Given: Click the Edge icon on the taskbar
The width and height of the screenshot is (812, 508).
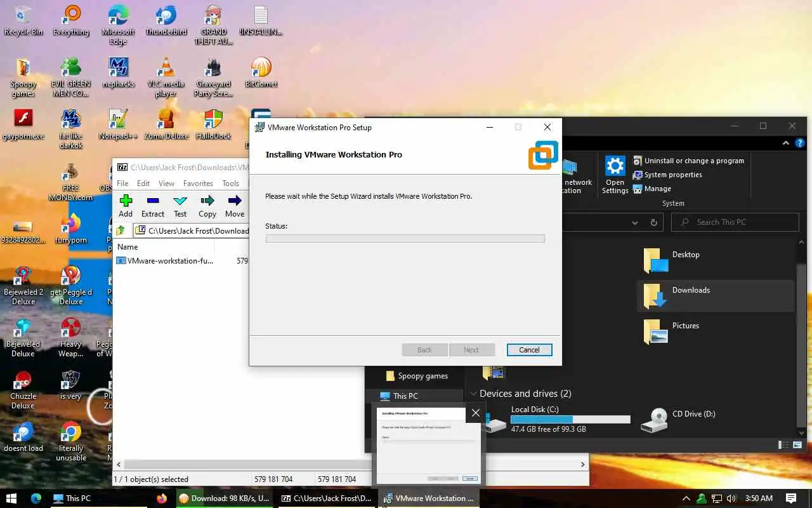Looking at the screenshot, I should tap(36, 498).
